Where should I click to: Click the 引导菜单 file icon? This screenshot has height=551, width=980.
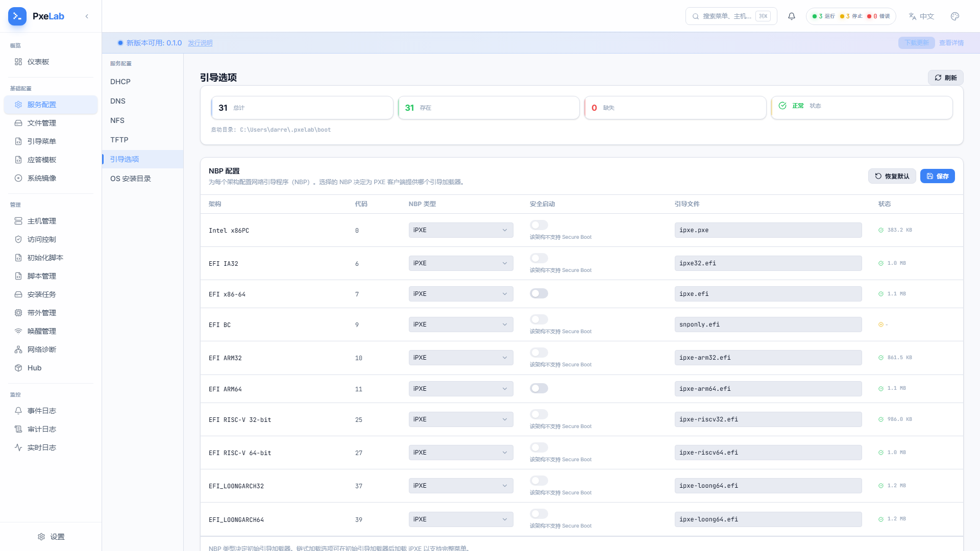pos(18,141)
